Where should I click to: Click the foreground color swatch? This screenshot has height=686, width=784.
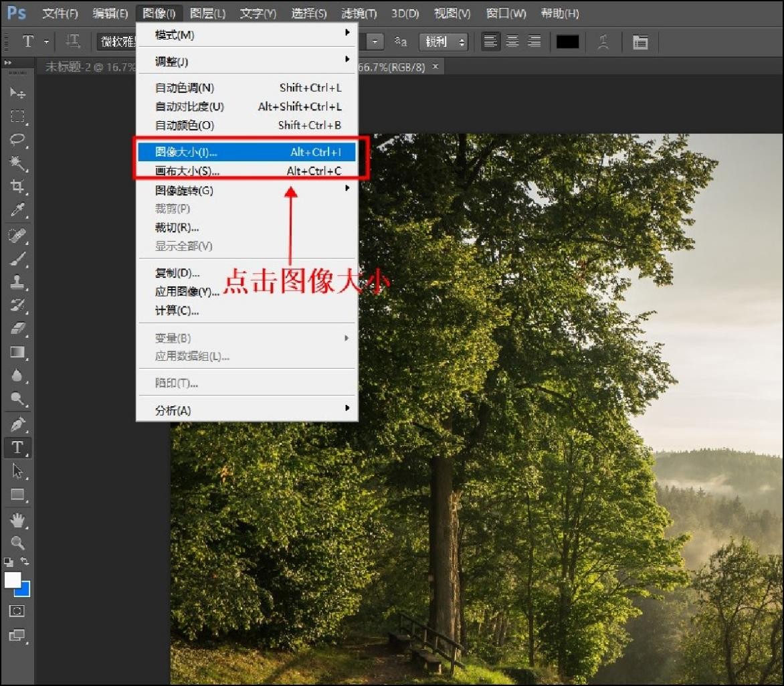(x=13, y=580)
